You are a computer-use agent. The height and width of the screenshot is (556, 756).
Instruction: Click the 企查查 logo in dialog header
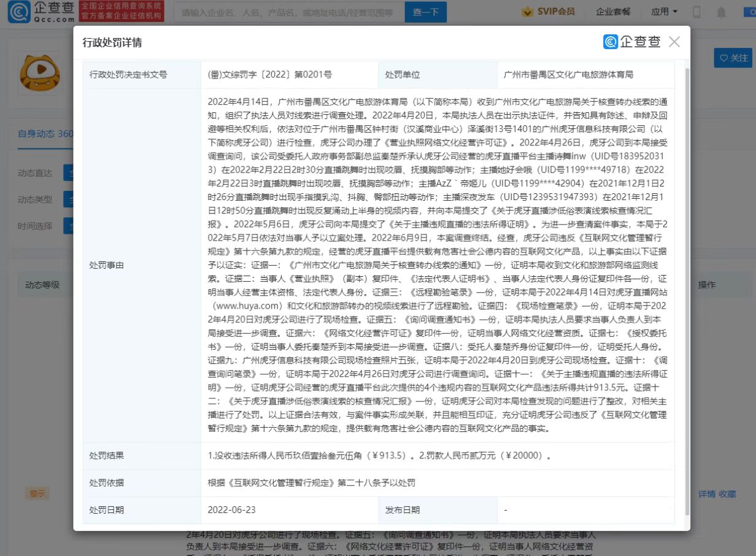[x=632, y=42]
